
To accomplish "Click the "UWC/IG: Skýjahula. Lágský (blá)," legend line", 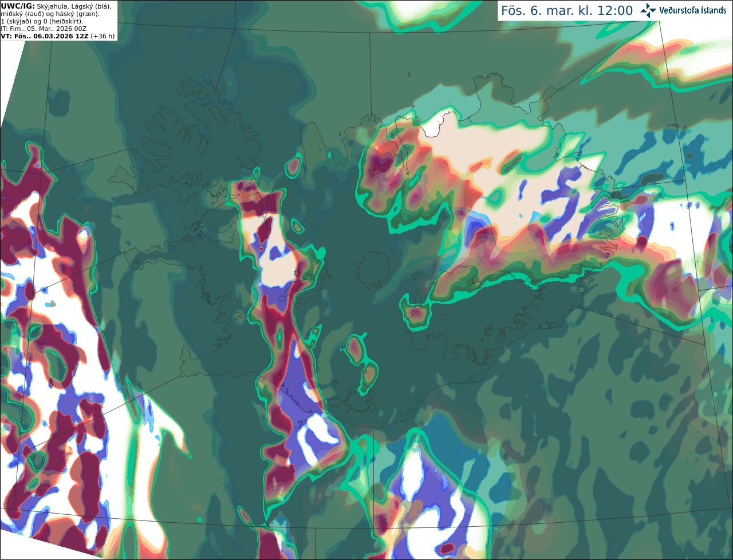I will click(x=56, y=6).
